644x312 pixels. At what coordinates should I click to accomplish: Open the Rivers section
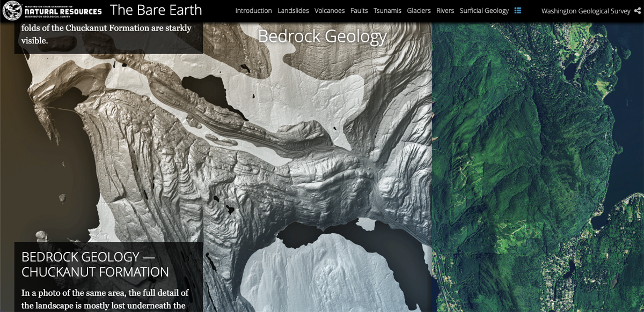pyautogui.click(x=445, y=11)
